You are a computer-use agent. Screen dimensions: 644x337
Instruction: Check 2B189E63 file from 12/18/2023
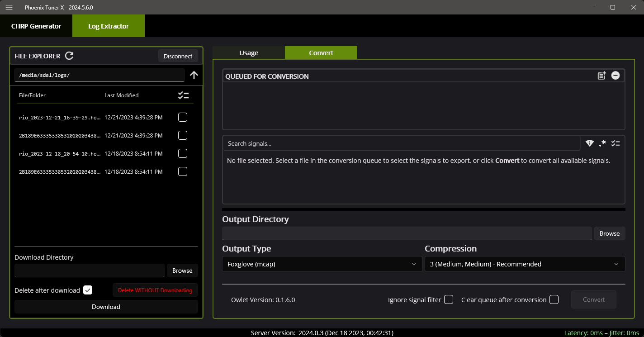point(183,171)
